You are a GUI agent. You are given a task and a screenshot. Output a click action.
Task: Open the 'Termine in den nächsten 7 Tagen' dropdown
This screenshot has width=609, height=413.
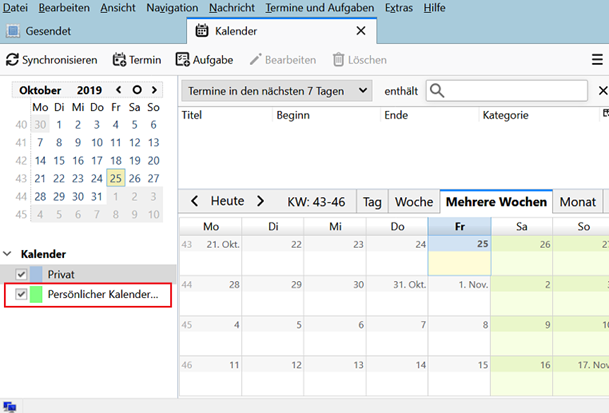coord(278,91)
